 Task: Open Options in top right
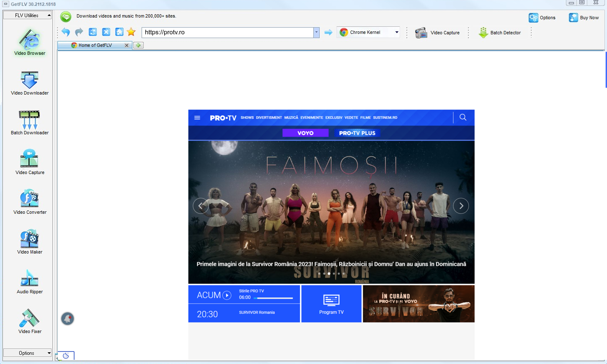point(542,18)
